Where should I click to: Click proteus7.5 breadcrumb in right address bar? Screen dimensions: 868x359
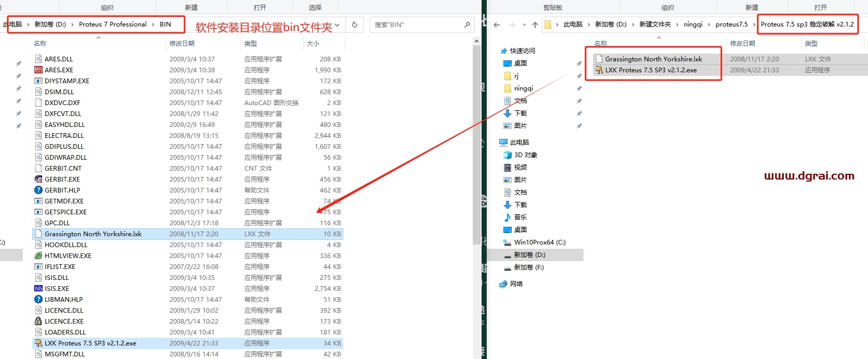tap(731, 24)
